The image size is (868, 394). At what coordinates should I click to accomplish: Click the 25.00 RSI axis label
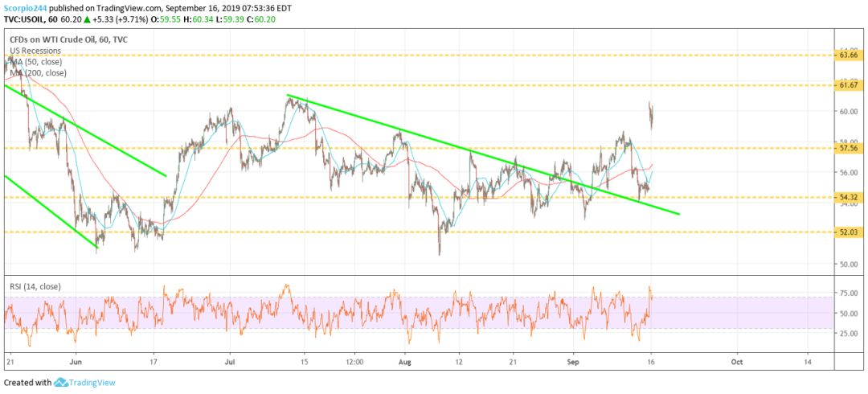tap(848, 333)
